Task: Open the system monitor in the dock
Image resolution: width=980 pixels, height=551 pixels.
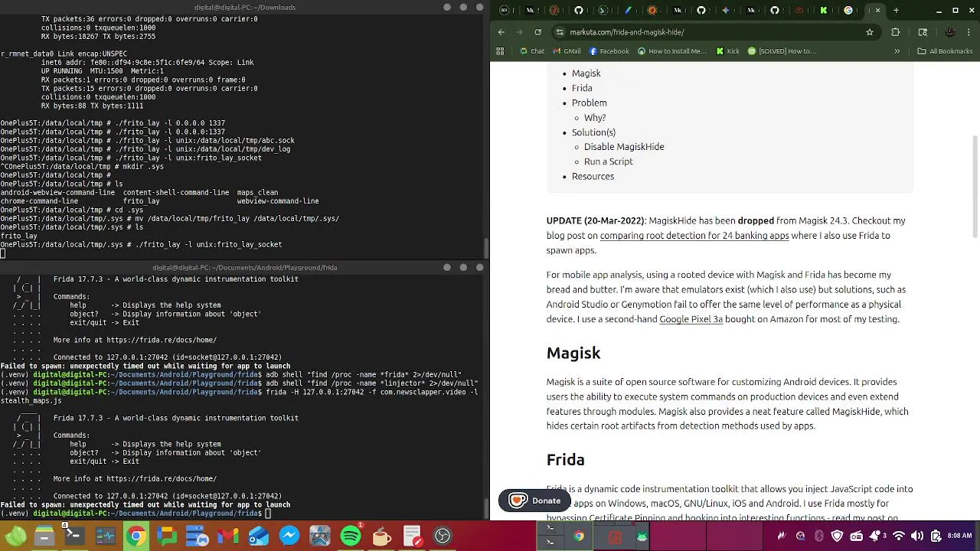Action: [106, 536]
